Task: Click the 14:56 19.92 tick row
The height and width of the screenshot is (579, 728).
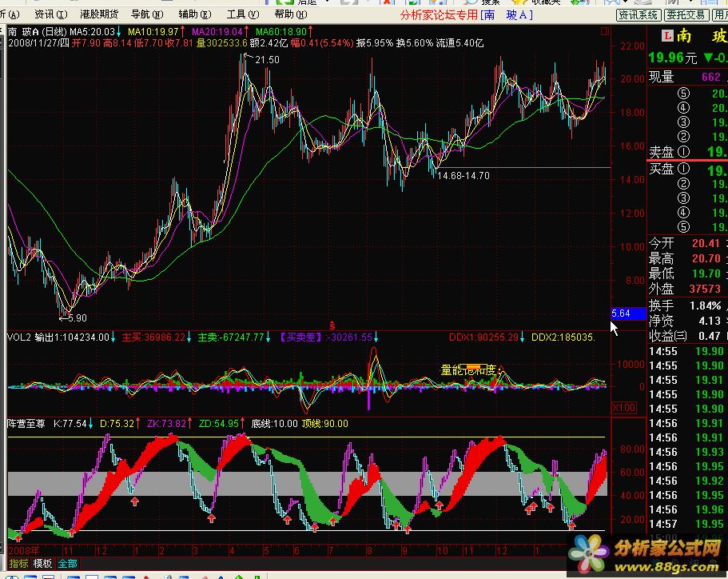Action: pos(687,481)
